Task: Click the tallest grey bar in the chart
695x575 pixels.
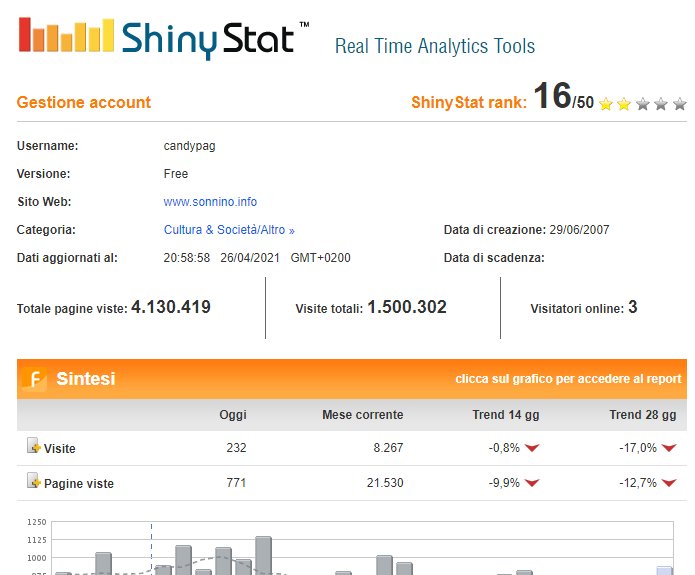Action: pos(263,555)
